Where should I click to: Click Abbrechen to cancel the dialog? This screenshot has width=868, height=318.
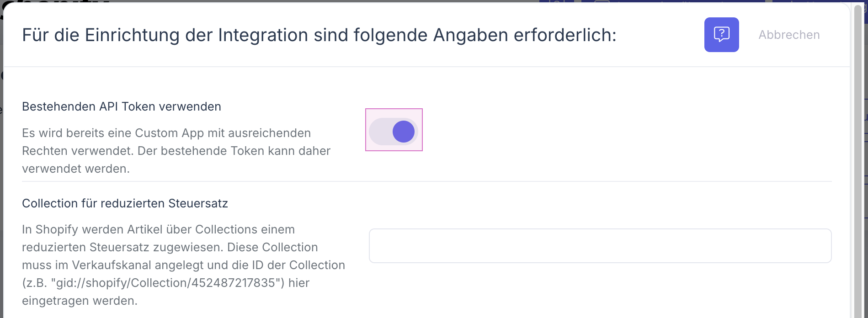click(789, 35)
